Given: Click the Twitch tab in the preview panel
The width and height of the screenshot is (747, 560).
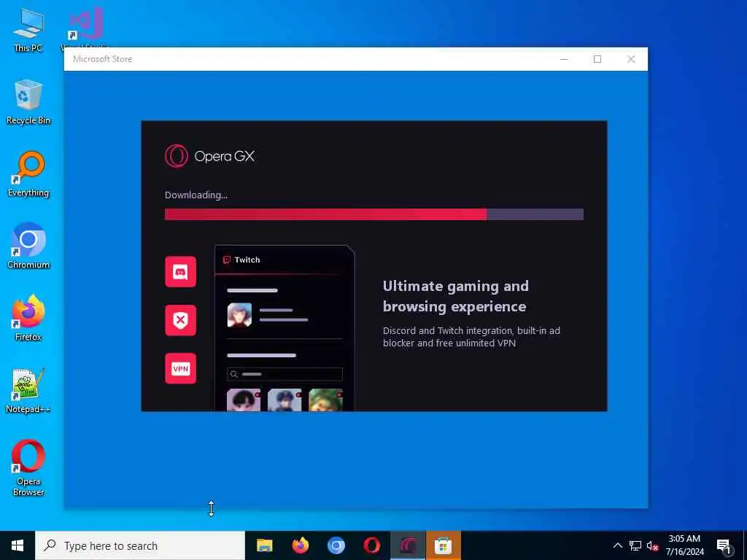Looking at the screenshot, I should click(241, 260).
